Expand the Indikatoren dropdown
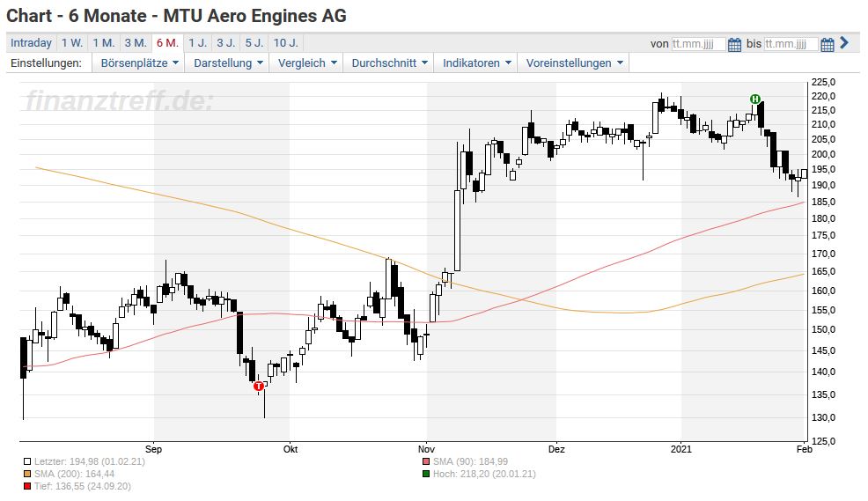Viewport: 868px width, 501px height. pos(476,63)
